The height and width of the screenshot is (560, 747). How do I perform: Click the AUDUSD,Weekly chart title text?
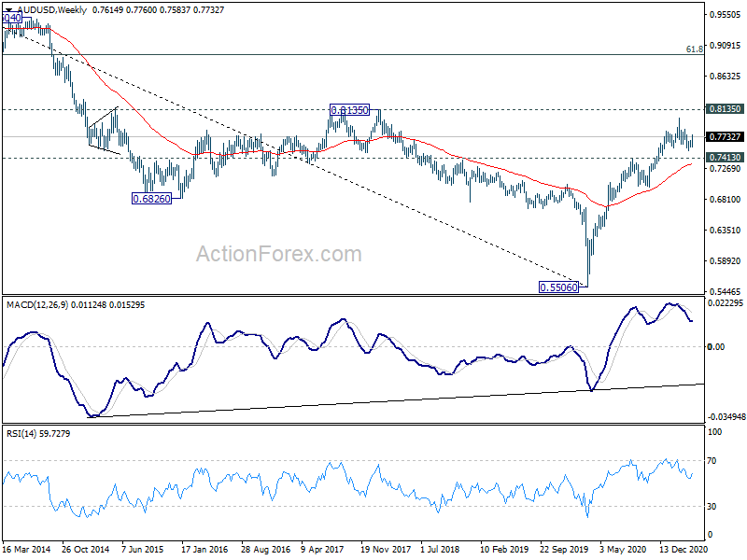click(52, 9)
